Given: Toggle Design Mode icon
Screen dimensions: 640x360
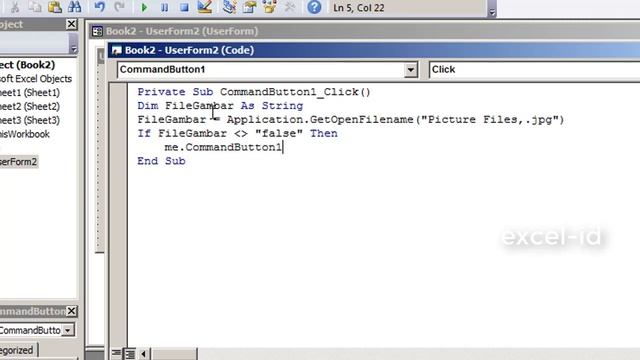Looking at the screenshot, I should click(x=204, y=7).
